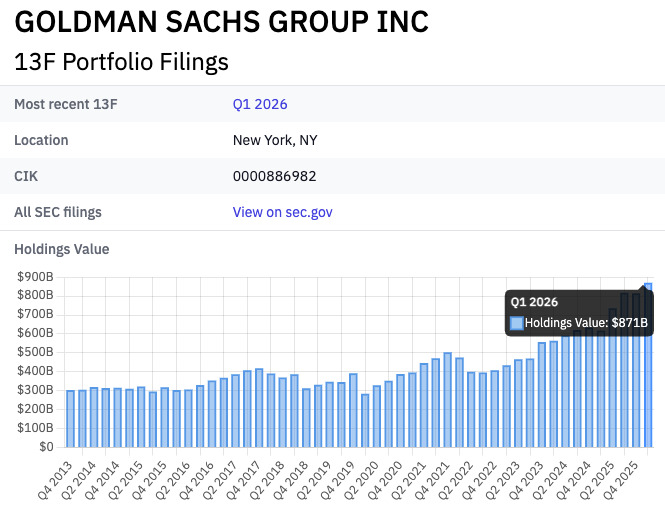The width and height of the screenshot is (665, 515).
Task: Click the Q2 2025 x-axis label
Action: click(597, 480)
